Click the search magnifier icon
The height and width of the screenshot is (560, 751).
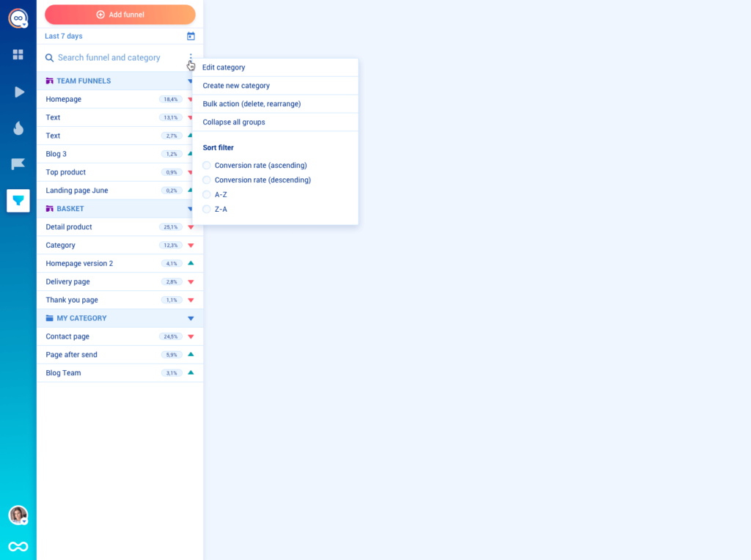click(49, 58)
